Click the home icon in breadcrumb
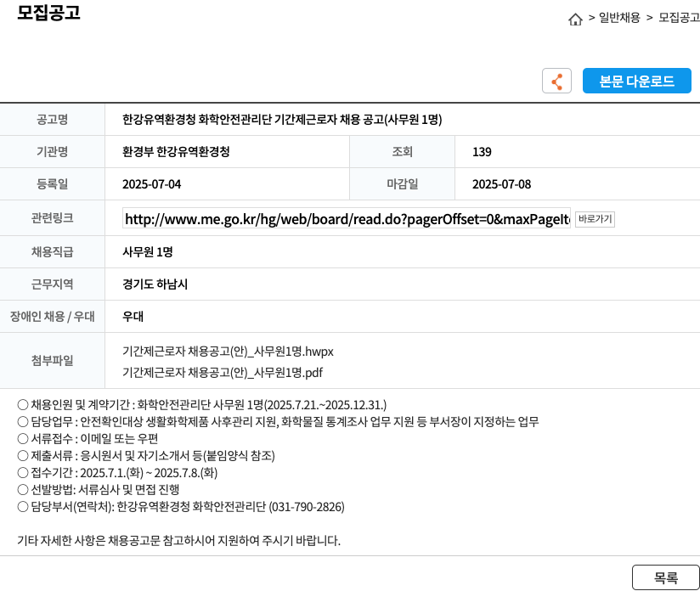The height and width of the screenshot is (591, 700). pyautogui.click(x=575, y=20)
